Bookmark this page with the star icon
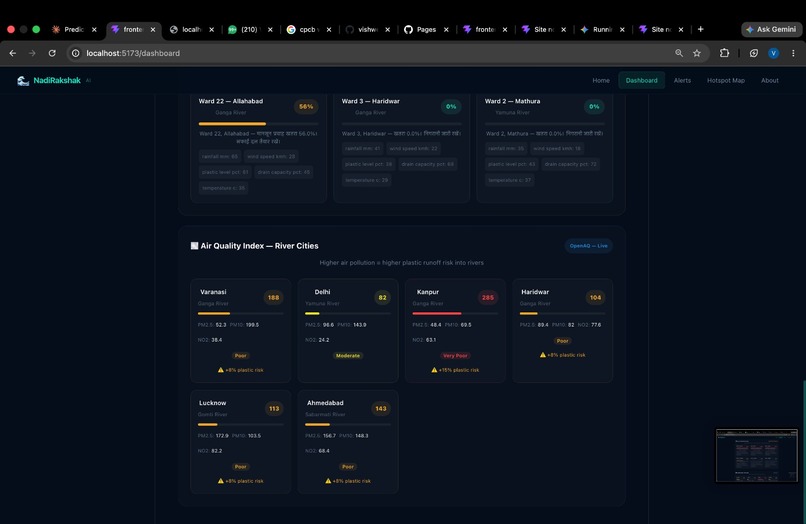 coord(697,53)
